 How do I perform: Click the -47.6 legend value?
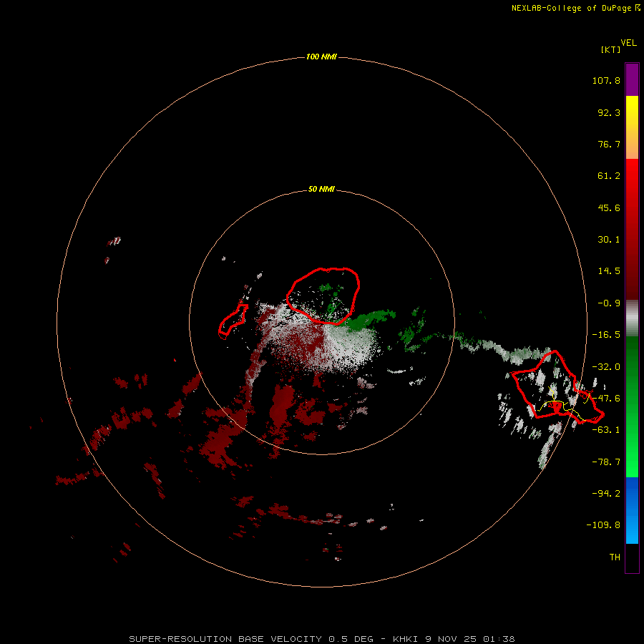[x=606, y=399]
